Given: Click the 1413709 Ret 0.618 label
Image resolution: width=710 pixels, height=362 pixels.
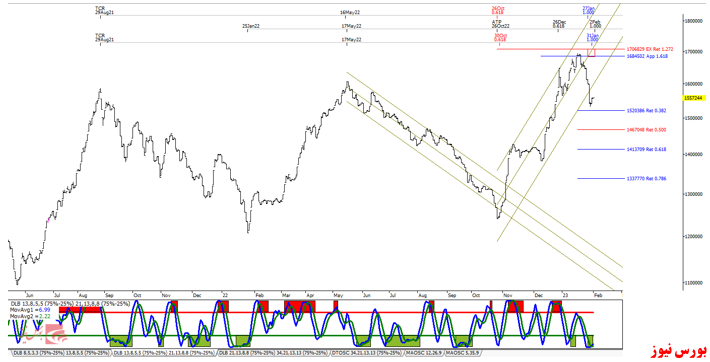Looking at the screenshot, I should point(646,149).
